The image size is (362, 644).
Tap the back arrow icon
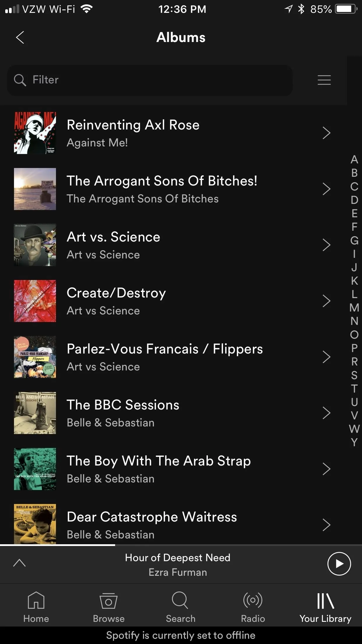pyautogui.click(x=20, y=38)
